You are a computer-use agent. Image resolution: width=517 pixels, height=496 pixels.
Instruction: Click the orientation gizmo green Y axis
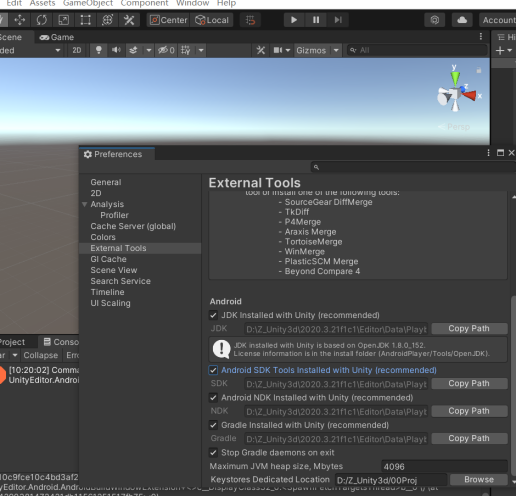[455, 78]
